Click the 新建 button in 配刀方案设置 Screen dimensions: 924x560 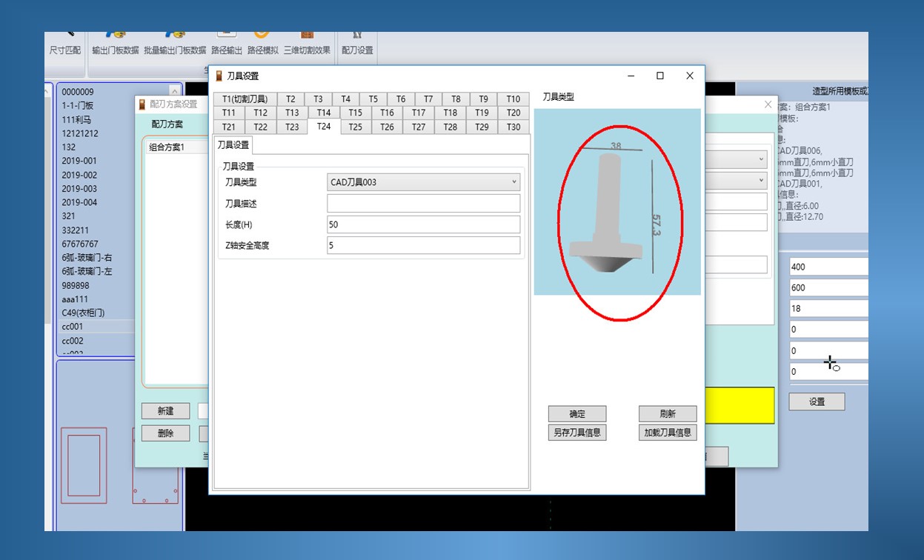tap(165, 411)
